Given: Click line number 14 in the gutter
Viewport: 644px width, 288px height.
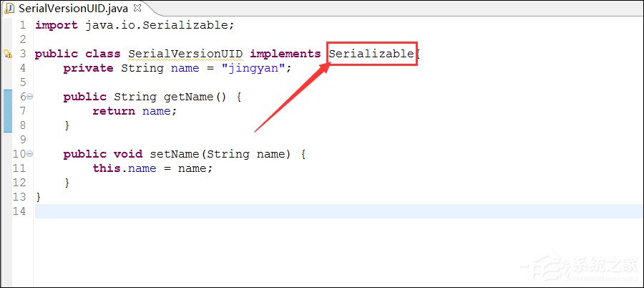Looking at the screenshot, I should tap(19, 211).
